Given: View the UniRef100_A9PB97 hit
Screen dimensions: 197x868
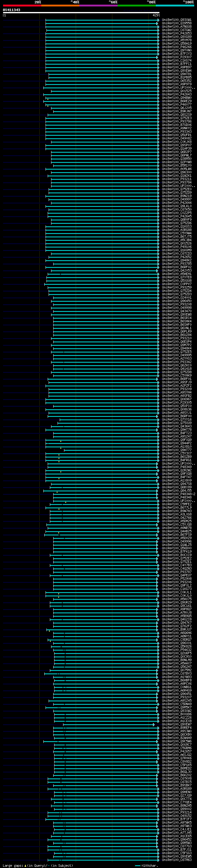Looking at the screenshot, I should [177, 67].
